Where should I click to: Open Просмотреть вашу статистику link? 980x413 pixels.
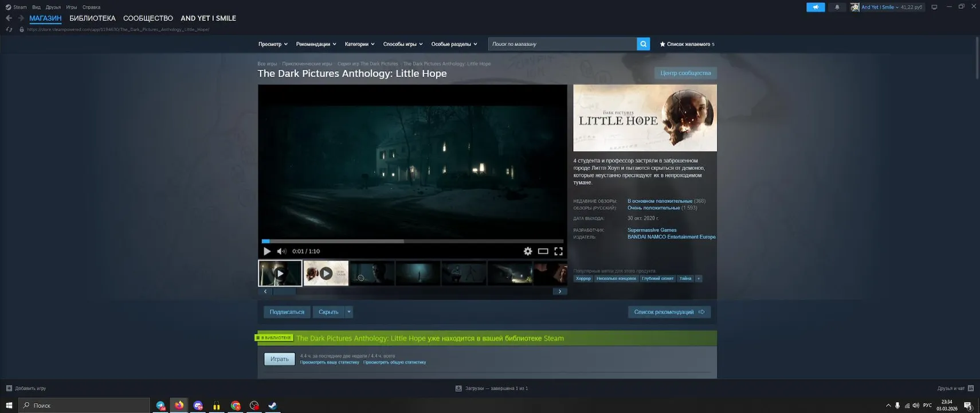pyautogui.click(x=330, y=363)
